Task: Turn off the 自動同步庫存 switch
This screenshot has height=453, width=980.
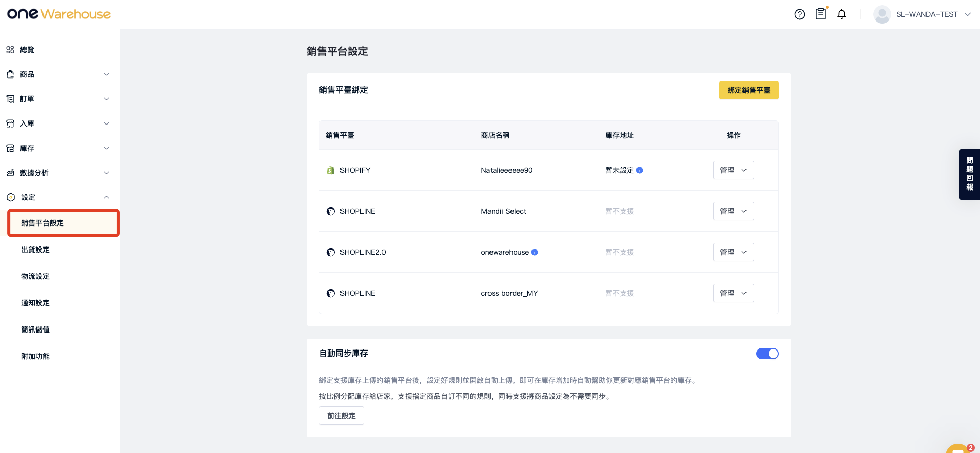Action: tap(767, 354)
